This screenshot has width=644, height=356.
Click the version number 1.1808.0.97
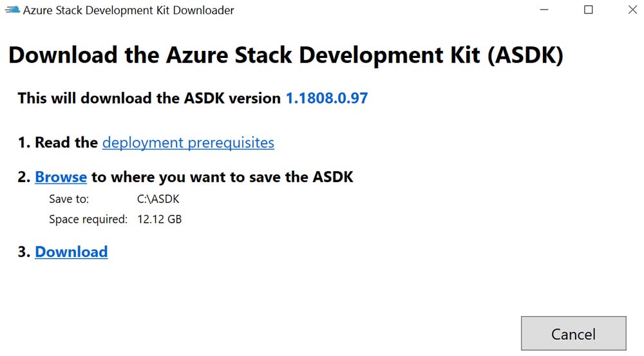point(327,98)
